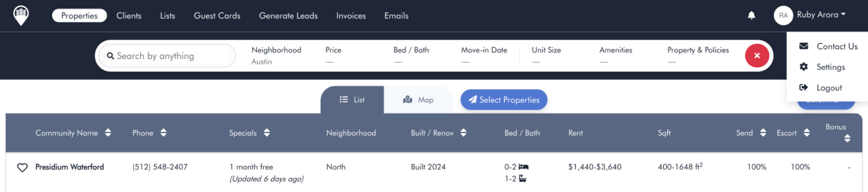
Task: Go to the Guest Cards menu
Action: tap(217, 16)
